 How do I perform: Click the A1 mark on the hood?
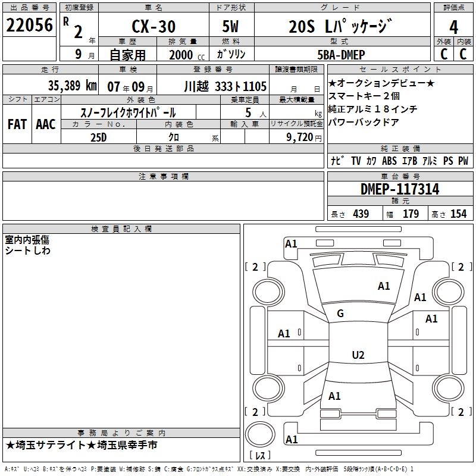384,286
